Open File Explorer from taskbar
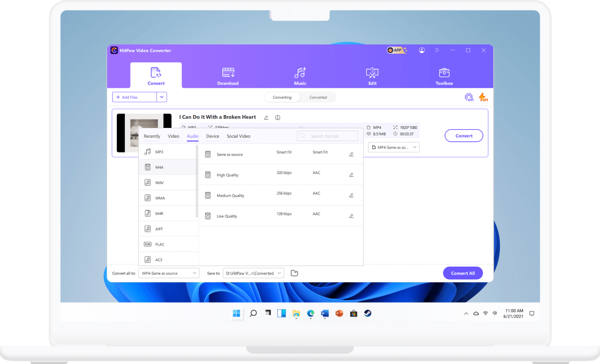The height and width of the screenshot is (364, 600). coord(296,313)
